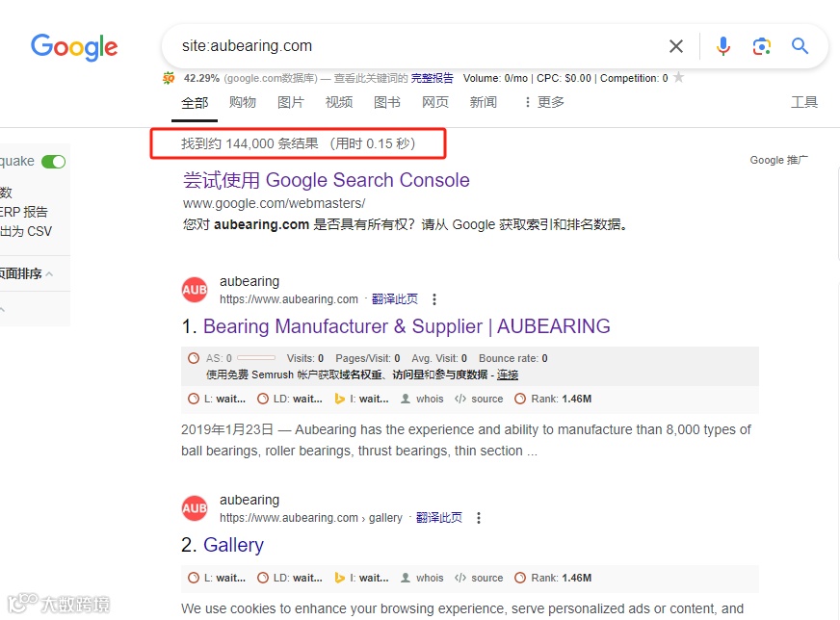The height and width of the screenshot is (620, 840).
Task: View source for Gallery result
Action: coord(479,579)
